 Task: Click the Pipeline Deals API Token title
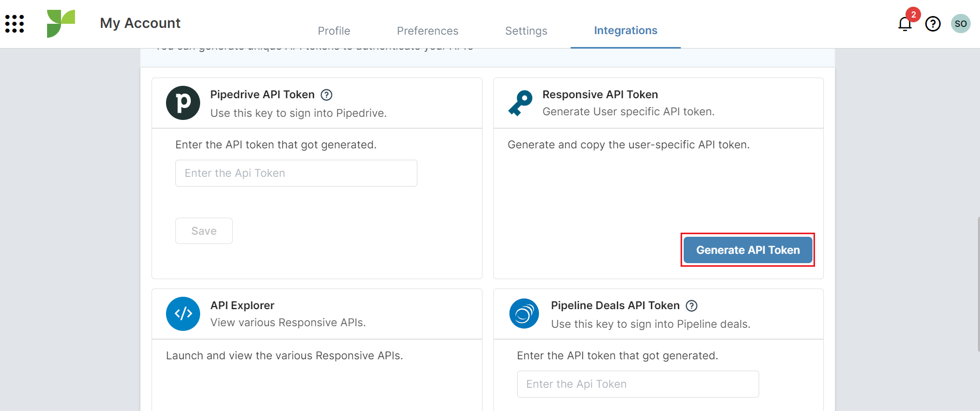[x=615, y=306]
